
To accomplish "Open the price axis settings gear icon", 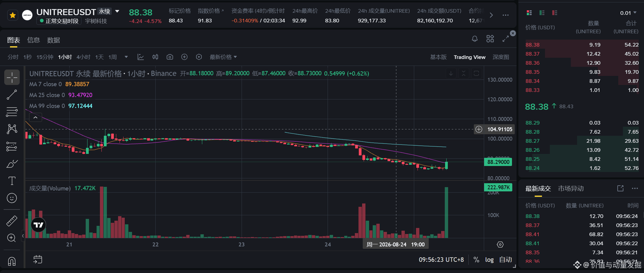I will pyautogui.click(x=500, y=244).
